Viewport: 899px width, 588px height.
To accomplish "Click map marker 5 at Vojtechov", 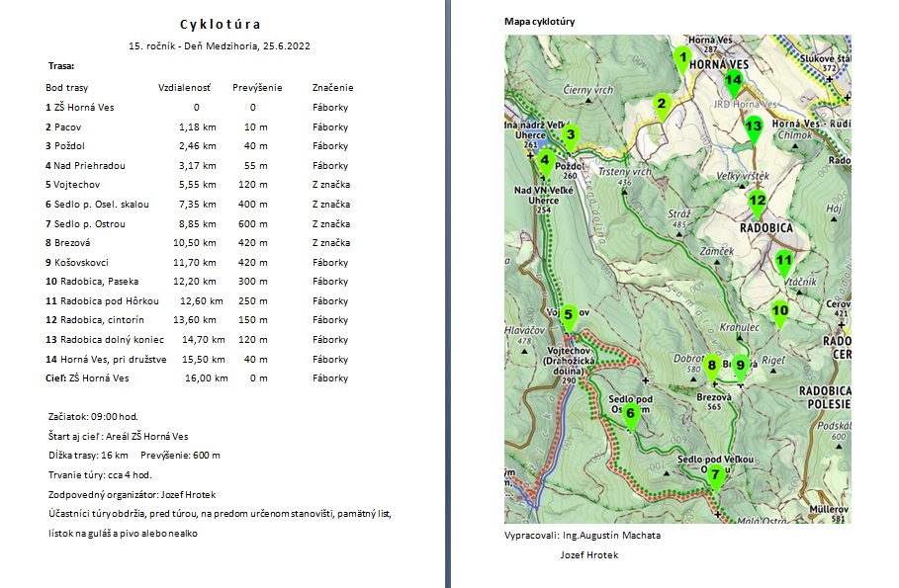I will [568, 317].
